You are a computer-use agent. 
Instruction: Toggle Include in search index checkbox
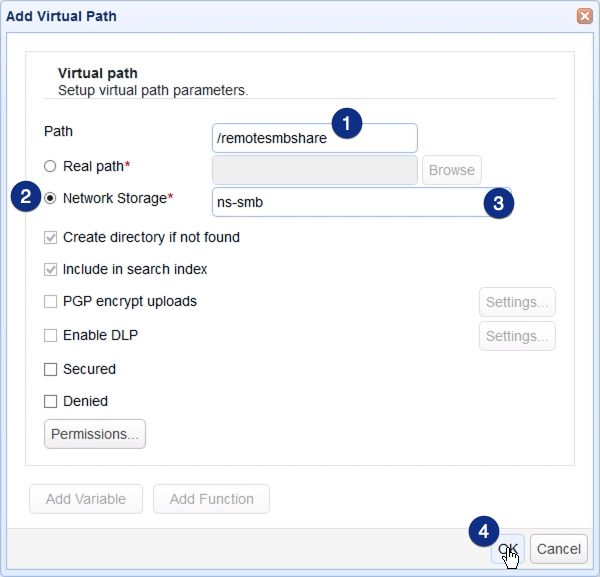click(50, 270)
